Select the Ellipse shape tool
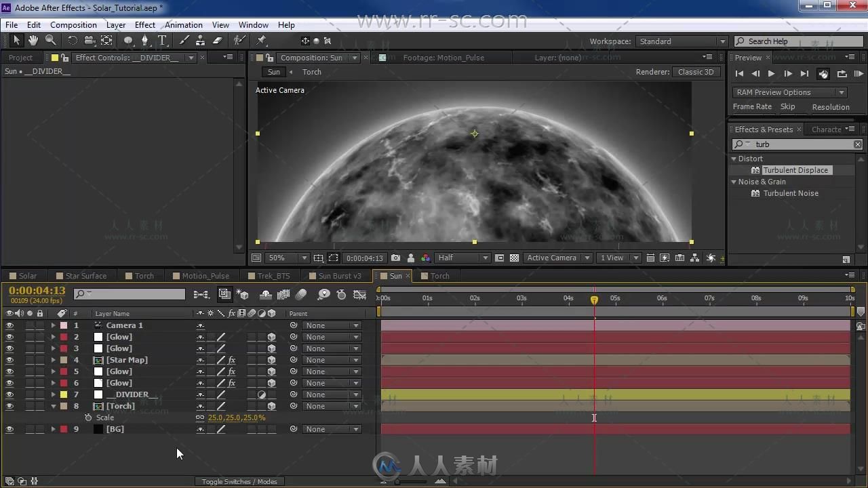 click(x=128, y=41)
